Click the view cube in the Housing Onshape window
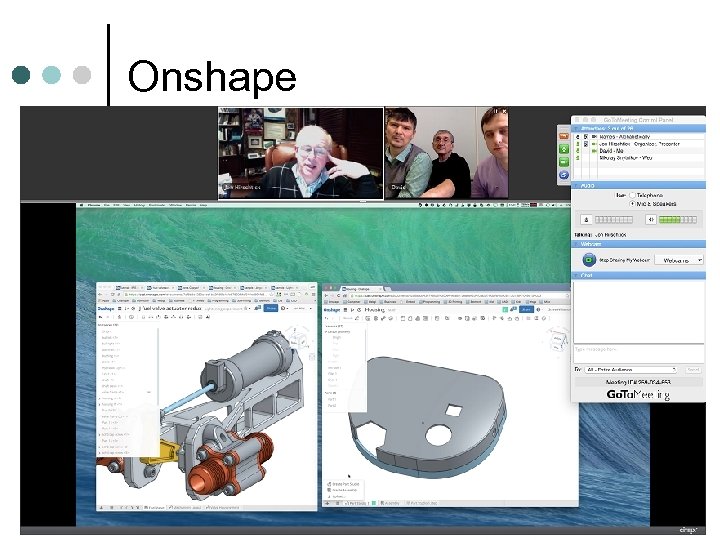Viewport: 720px width, 540px height. coord(557,340)
